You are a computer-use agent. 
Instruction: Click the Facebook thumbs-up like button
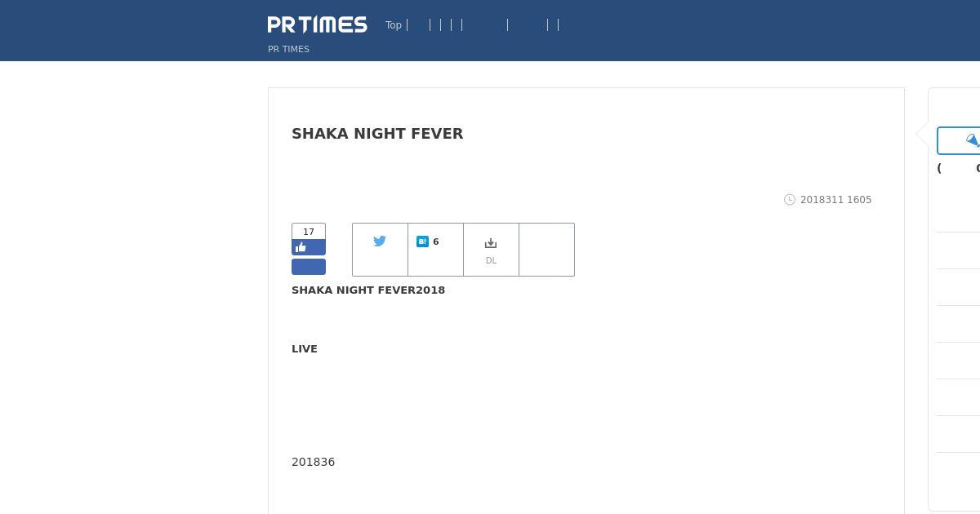pos(309,247)
